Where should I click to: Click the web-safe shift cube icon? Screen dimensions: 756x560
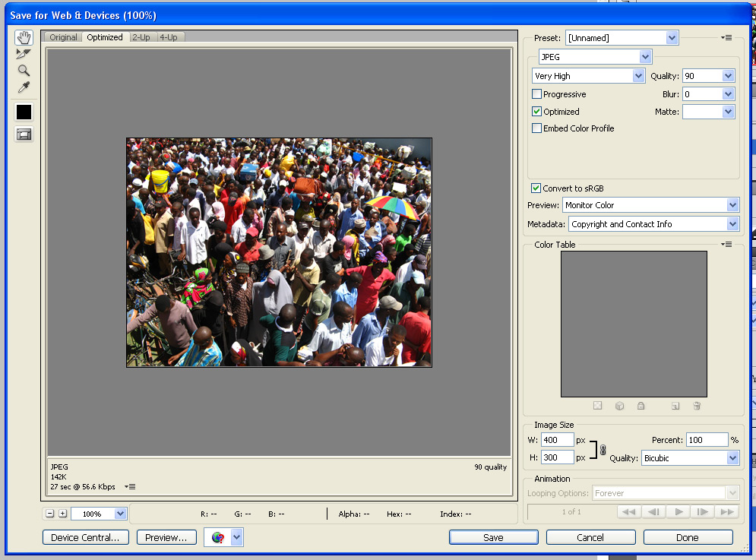click(619, 406)
